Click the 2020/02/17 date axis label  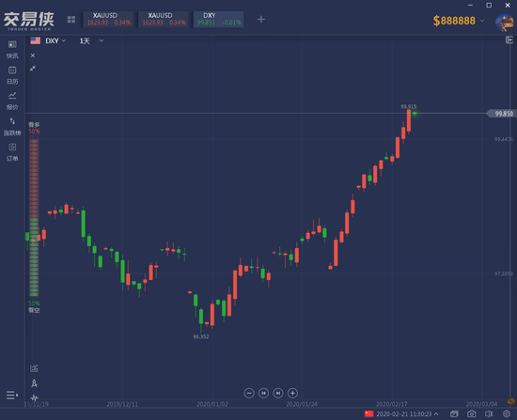click(x=392, y=404)
